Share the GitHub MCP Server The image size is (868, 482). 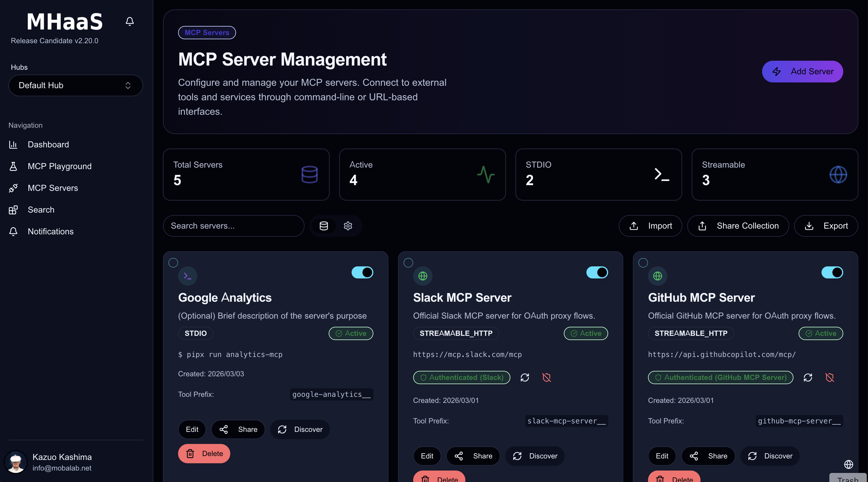point(708,456)
